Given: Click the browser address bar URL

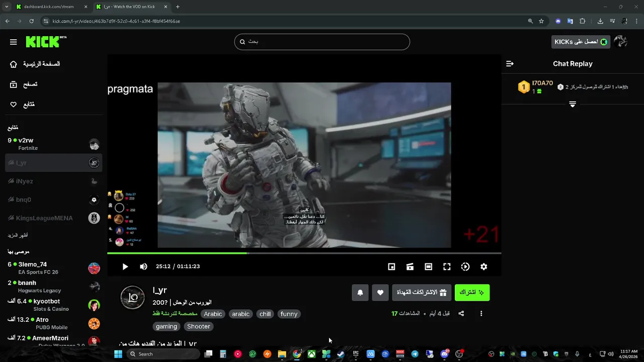Looking at the screenshot, I should click(116, 21).
